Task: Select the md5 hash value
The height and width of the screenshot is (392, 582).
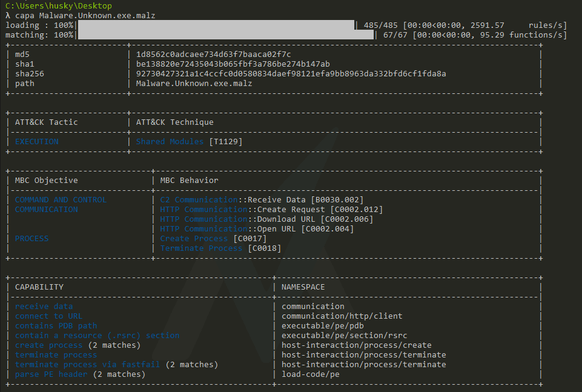Action: pyautogui.click(x=213, y=54)
